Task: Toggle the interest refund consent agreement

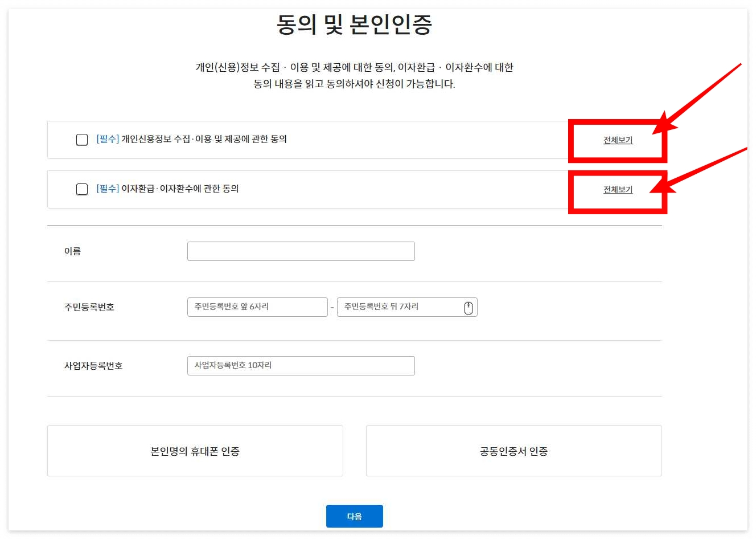Action: [81, 189]
